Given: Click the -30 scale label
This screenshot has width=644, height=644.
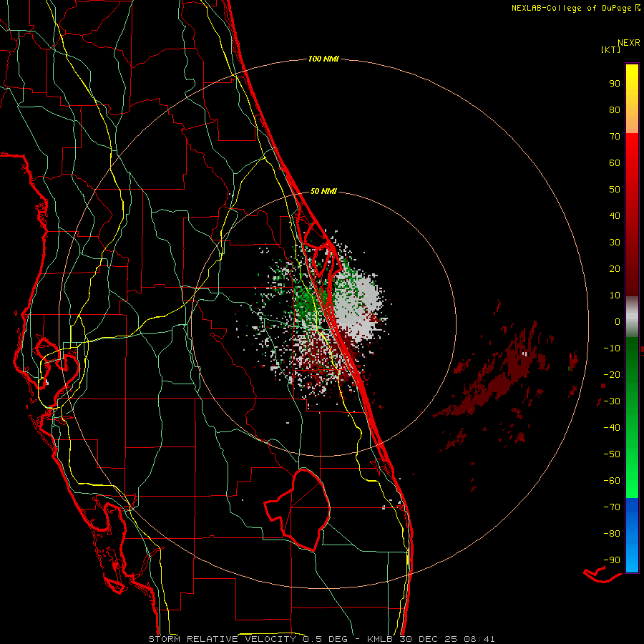Looking at the screenshot, I should pos(612,401).
